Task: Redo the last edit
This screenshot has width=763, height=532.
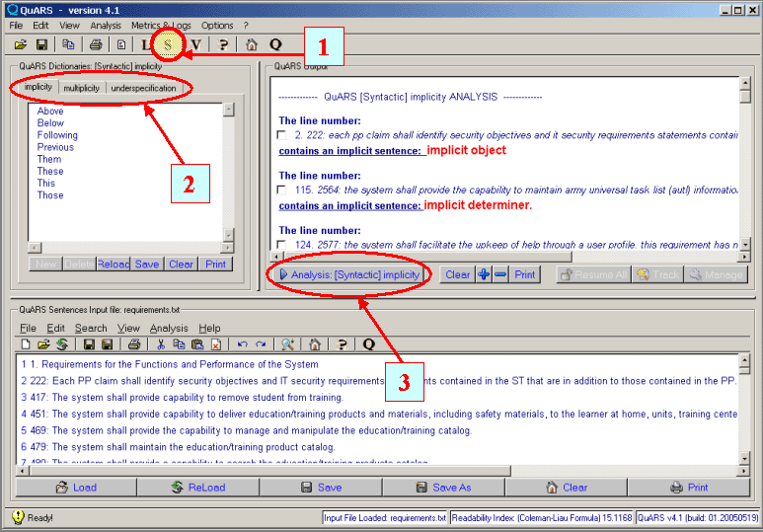Action: (261, 344)
